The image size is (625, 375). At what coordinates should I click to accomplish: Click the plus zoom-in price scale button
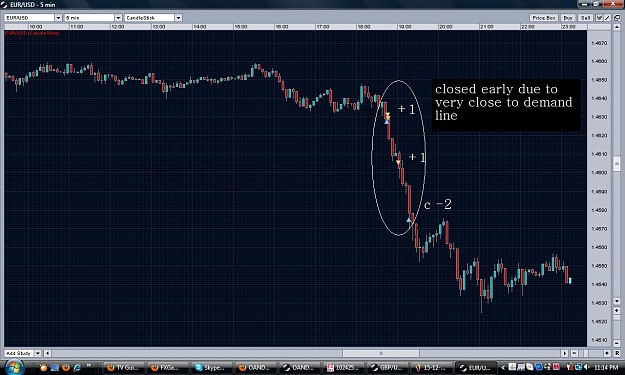(617, 310)
